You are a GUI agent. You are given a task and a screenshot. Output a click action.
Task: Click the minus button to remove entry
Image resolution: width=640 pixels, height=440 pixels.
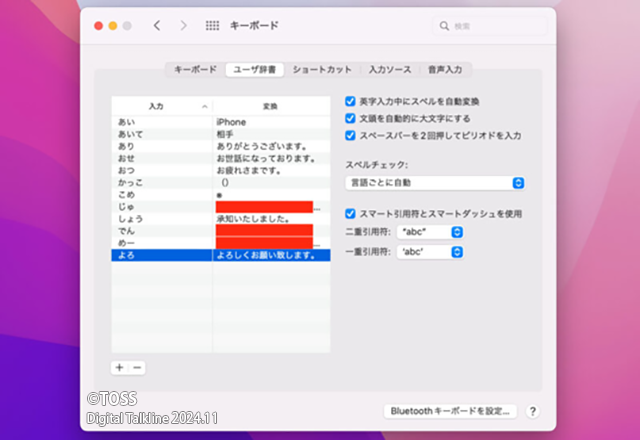click(137, 368)
